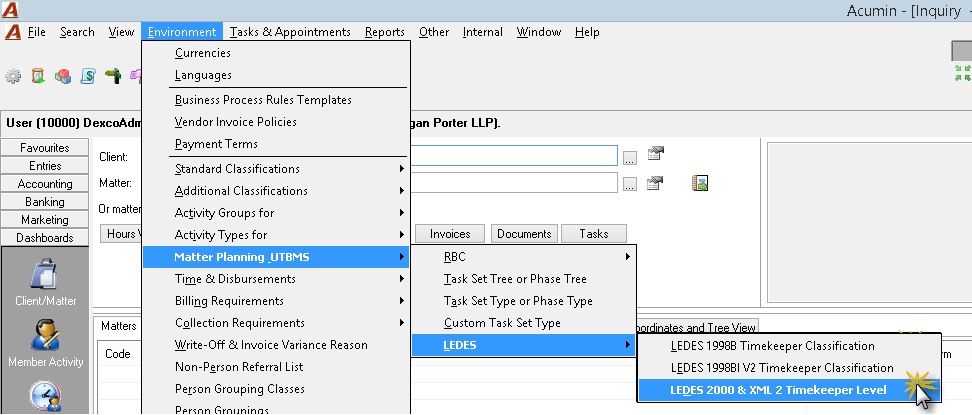Expand Matter Planning _UTBMS submenu
This screenshot has height=415, width=972.
[x=275, y=257]
